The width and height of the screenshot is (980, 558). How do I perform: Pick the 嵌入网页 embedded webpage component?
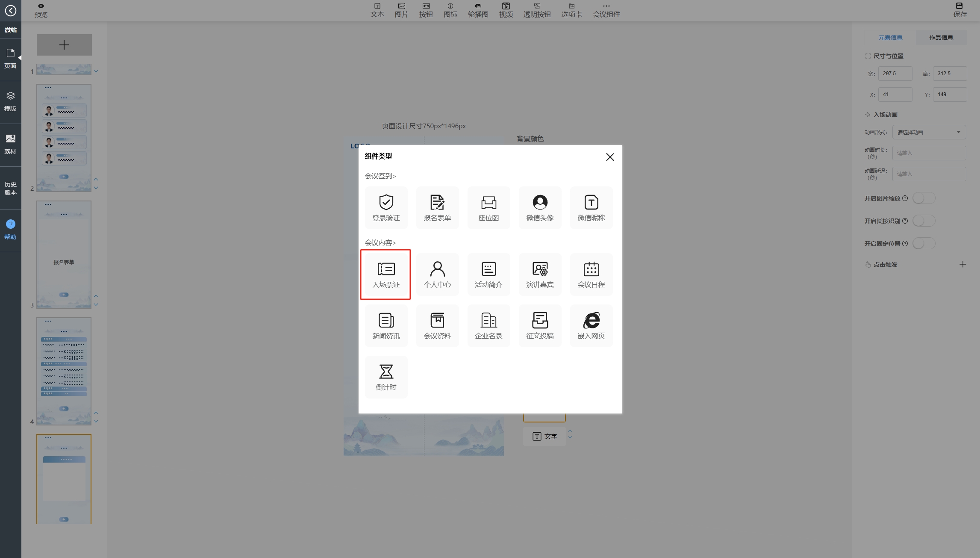pos(591,325)
